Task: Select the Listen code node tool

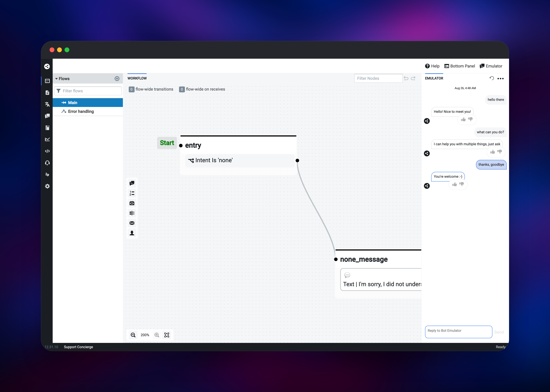Action: 132,203
